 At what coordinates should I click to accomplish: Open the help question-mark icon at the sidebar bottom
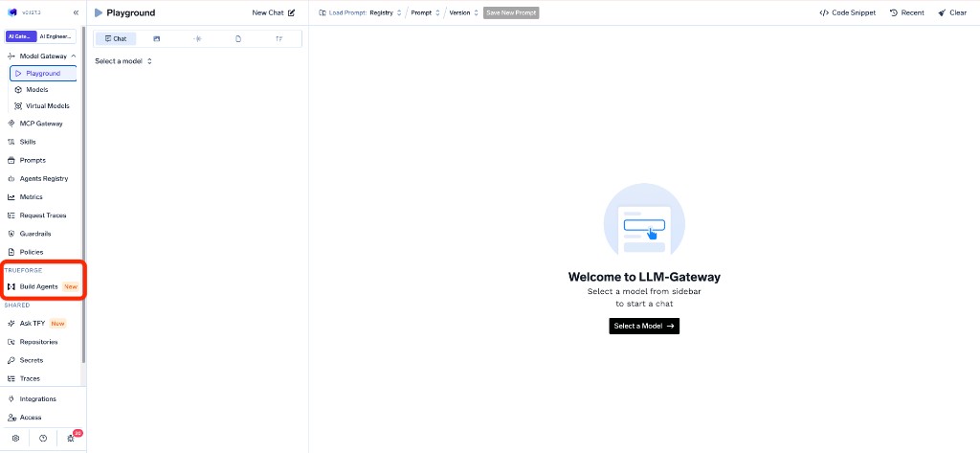pos(43,439)
